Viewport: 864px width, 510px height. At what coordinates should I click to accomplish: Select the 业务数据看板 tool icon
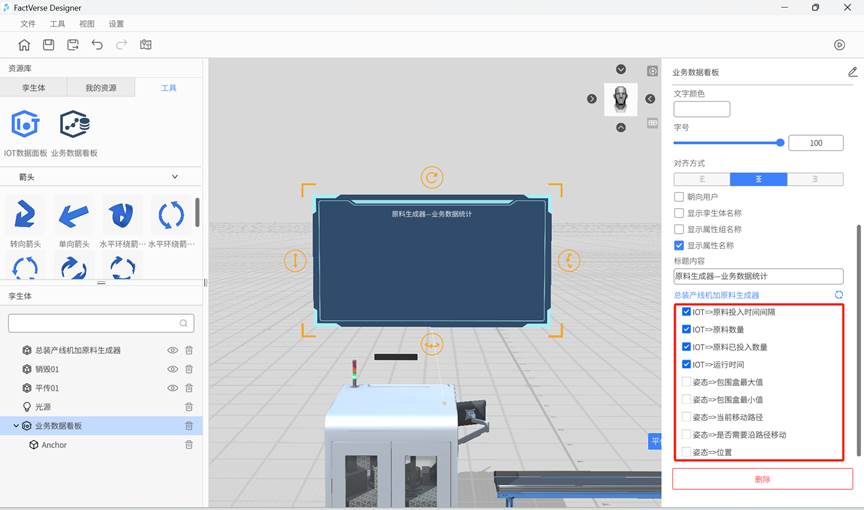coord(74,125)
